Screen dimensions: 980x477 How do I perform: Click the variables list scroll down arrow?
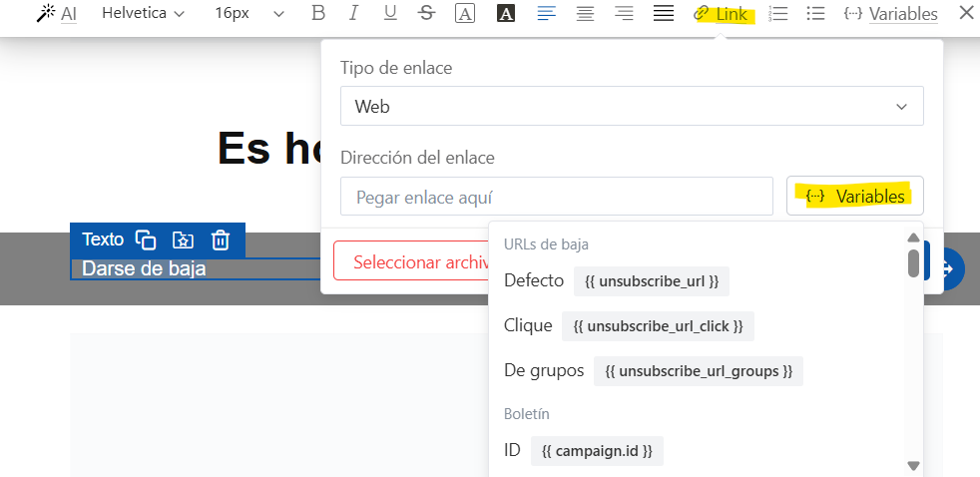[913, 466]
